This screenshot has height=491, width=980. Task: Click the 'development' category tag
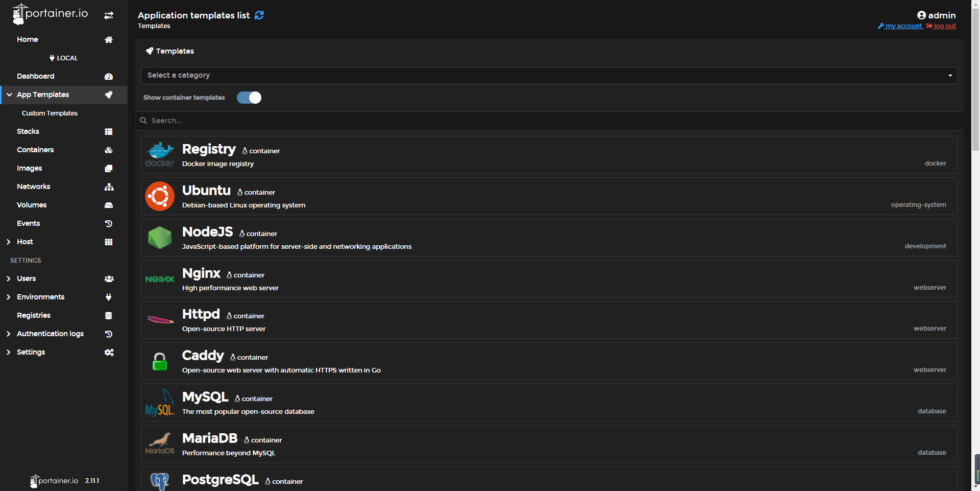point(925,246)
